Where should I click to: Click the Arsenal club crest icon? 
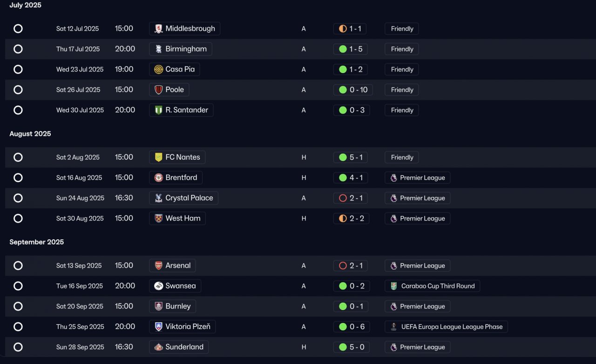pyautogui.click(x=159, y=266)
